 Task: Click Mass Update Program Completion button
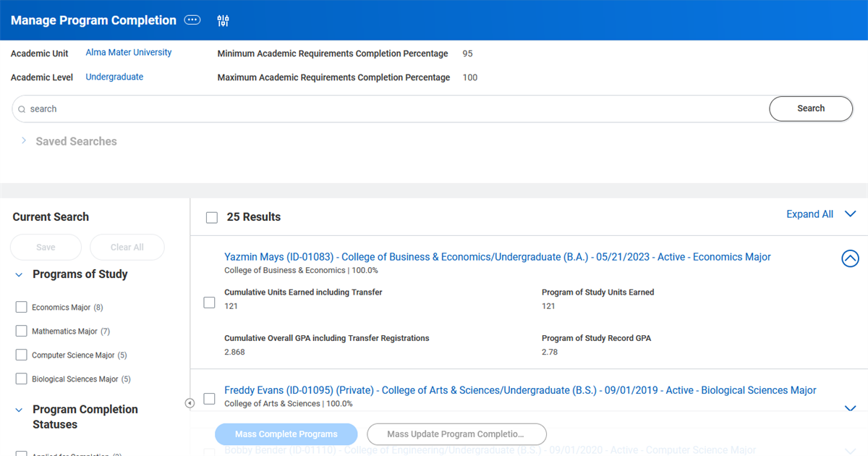click(456, 434)
